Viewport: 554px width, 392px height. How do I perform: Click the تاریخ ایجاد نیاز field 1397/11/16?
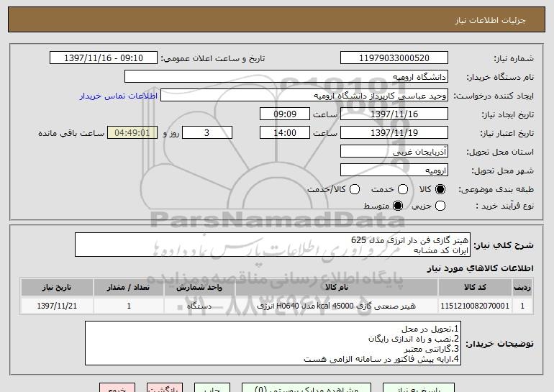tap(394, 114)
